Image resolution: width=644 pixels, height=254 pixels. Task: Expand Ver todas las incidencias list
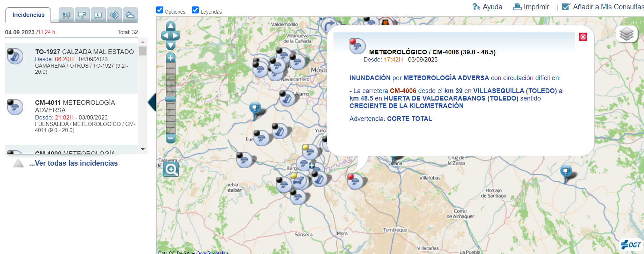[x=73, y=163]
